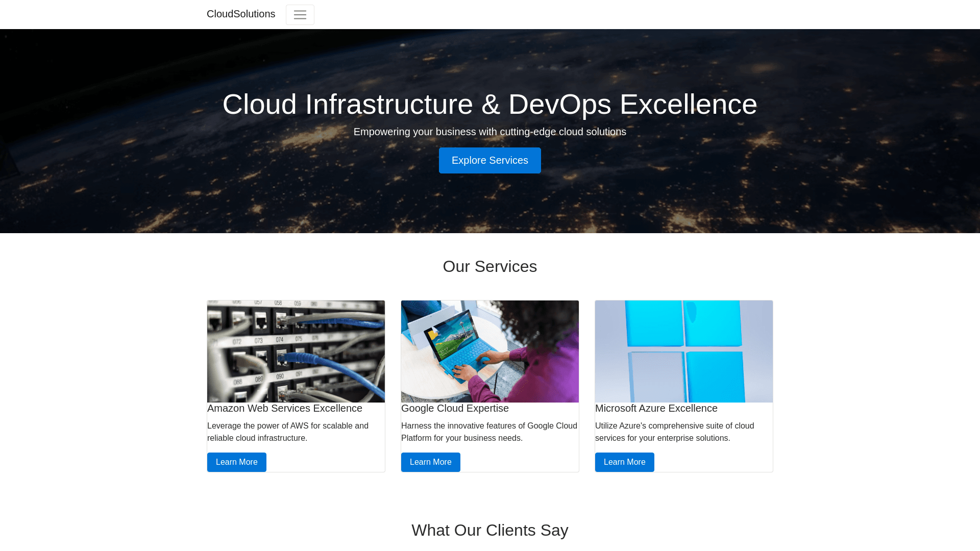The height and width of the screenshot is (551, 980).
Task: Click the Amazon Web Services Excellence title
Action: tap(285, 409)
